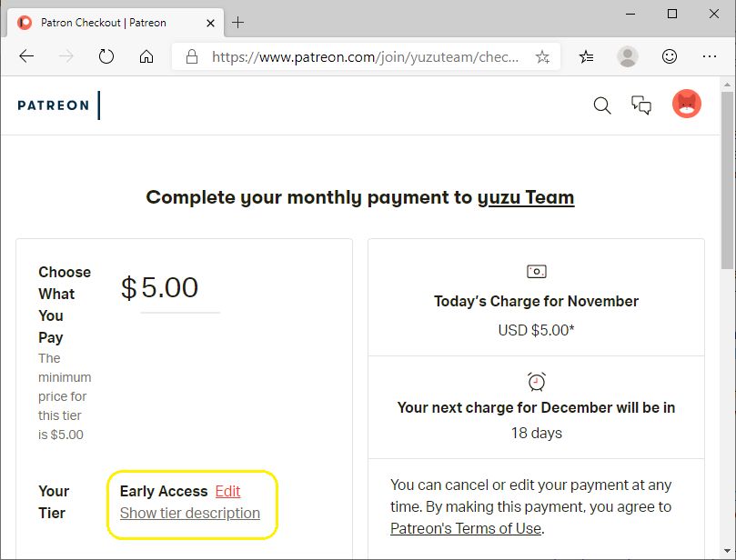Add this page to favorites star
736x560 pixels.
(542, 56)
